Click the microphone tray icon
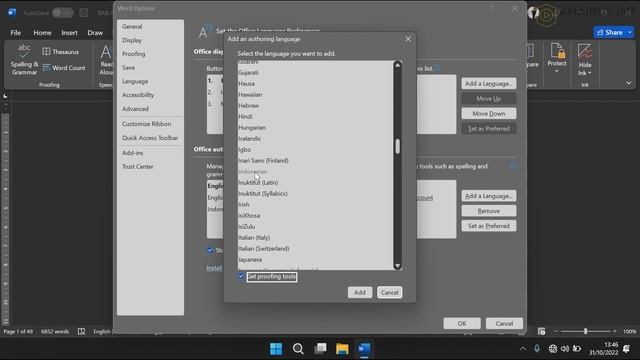The image size is (640, 360). click(x=537, y=348)
